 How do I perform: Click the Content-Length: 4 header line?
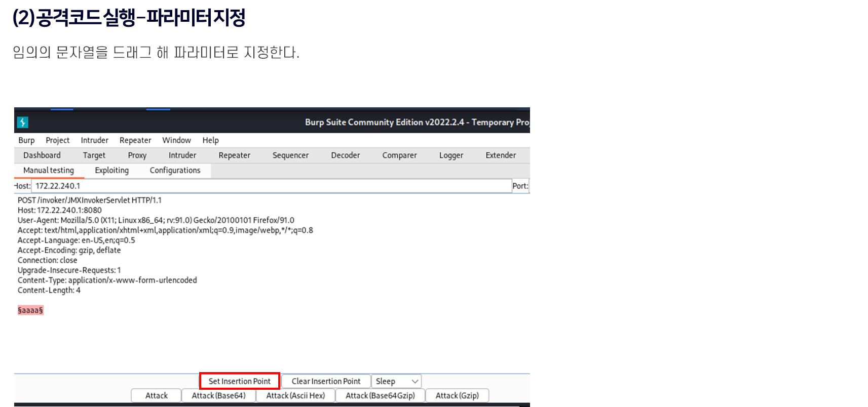(x=49, y=290)
